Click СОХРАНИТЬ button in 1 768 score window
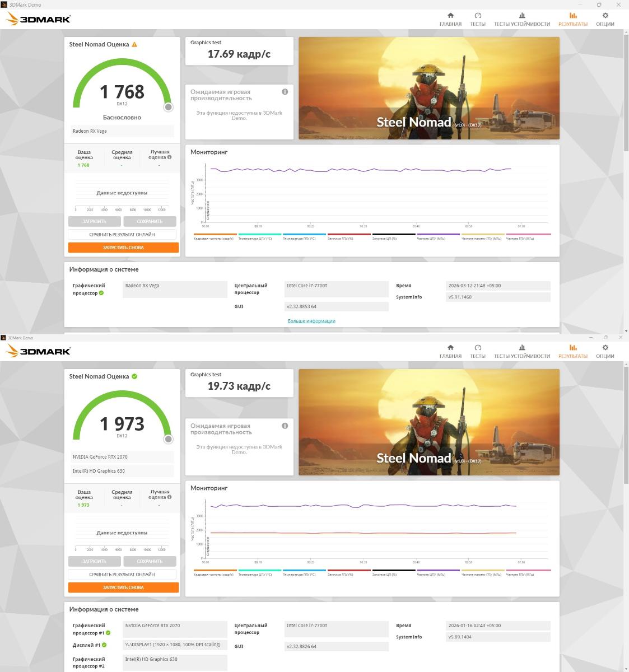 pos(150,221)
